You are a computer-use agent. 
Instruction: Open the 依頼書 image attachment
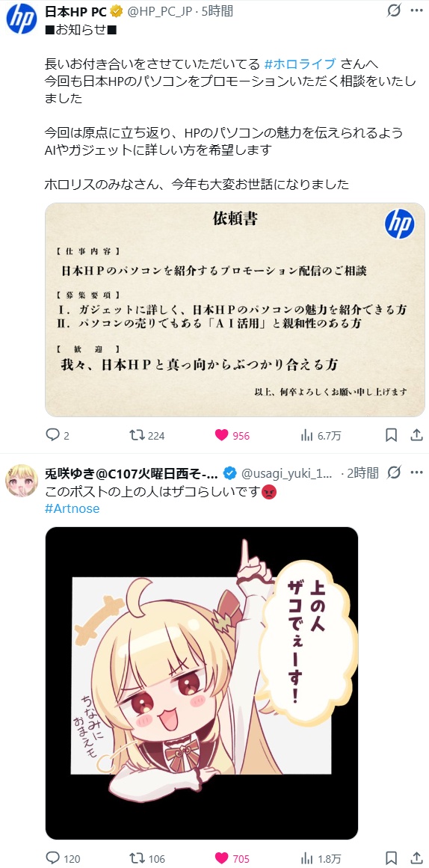pyautogui.click(x=235, y=310)
